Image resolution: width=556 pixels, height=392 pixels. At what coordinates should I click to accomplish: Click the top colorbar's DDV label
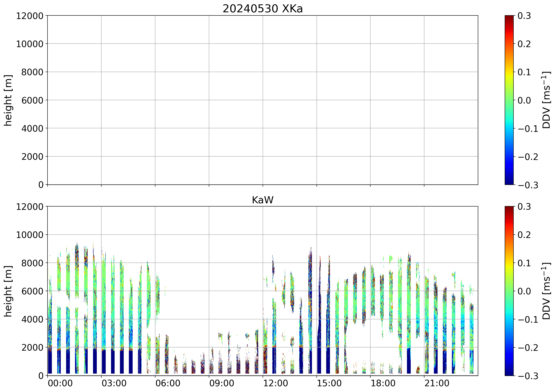click(546, 100)
